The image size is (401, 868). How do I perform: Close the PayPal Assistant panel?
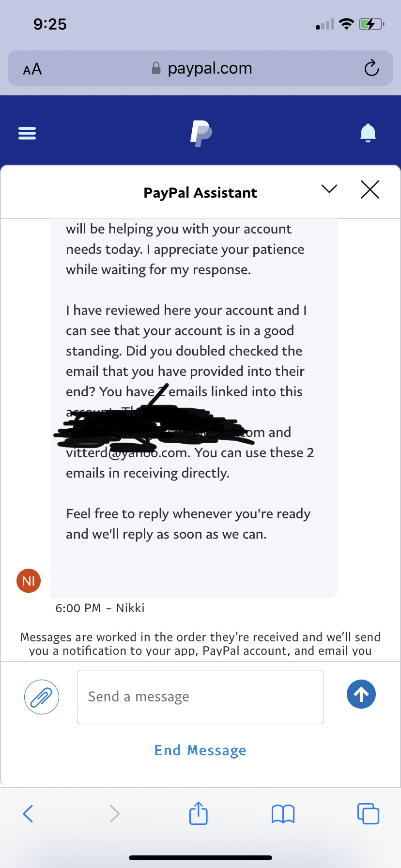pos(370,189)
